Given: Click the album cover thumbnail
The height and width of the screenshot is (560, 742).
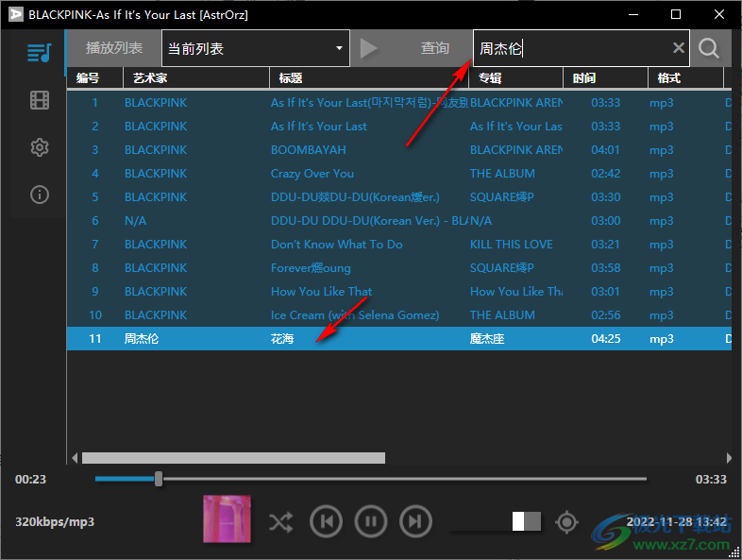Looking at the screenshot, I should point(228,518).
